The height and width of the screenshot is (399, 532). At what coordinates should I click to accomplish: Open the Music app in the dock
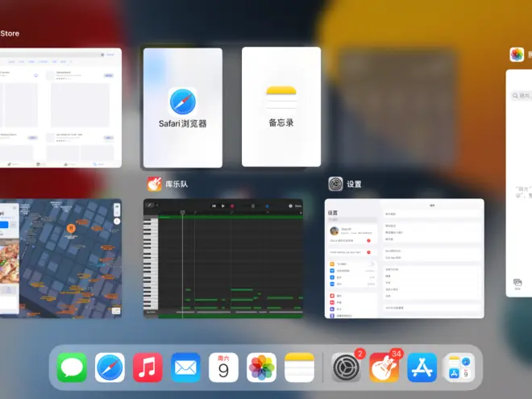click(148, 368)
